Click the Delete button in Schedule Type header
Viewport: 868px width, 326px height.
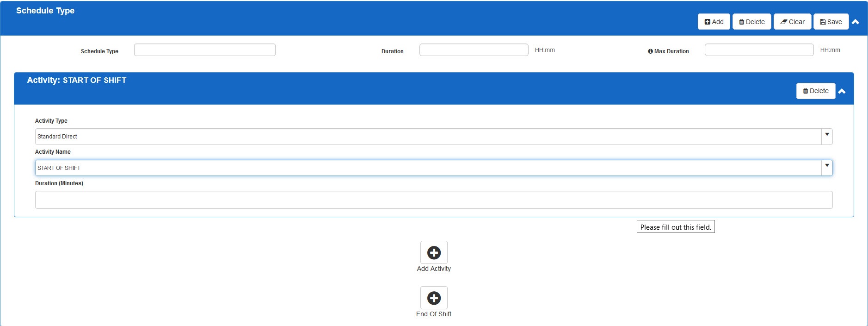(751, 22)
